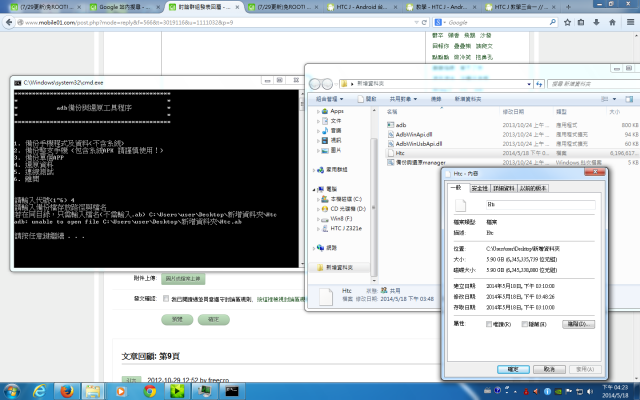Open File Explorer from the taskbar
This screenshot has width=640, height=400.
(x=93, y=391)
